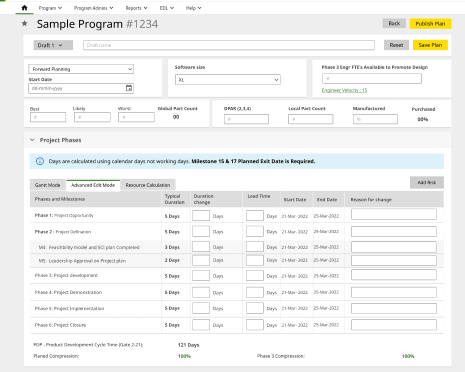
Task: Focus Phase 2 Duration change field
Action: (x=201, y=231)
